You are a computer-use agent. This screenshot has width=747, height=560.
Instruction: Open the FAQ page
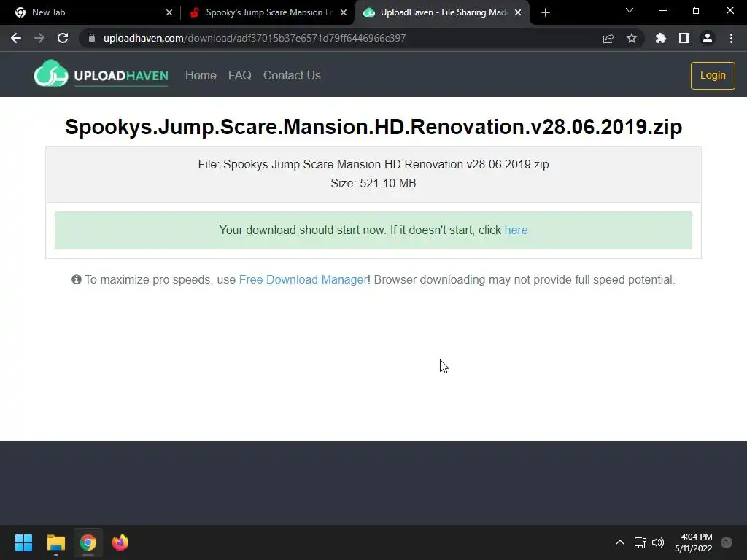(239, 75)
